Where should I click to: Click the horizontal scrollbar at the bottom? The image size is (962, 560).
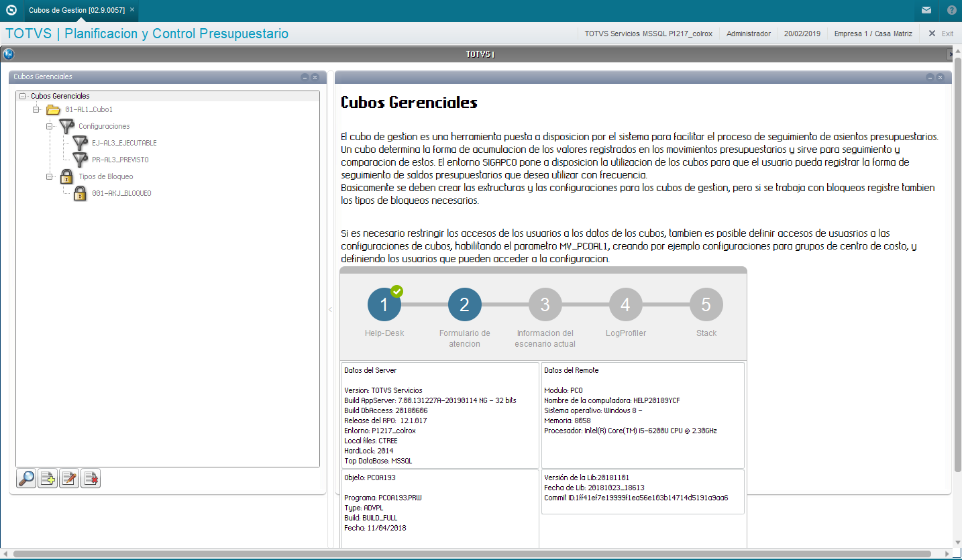pos(472,554)
